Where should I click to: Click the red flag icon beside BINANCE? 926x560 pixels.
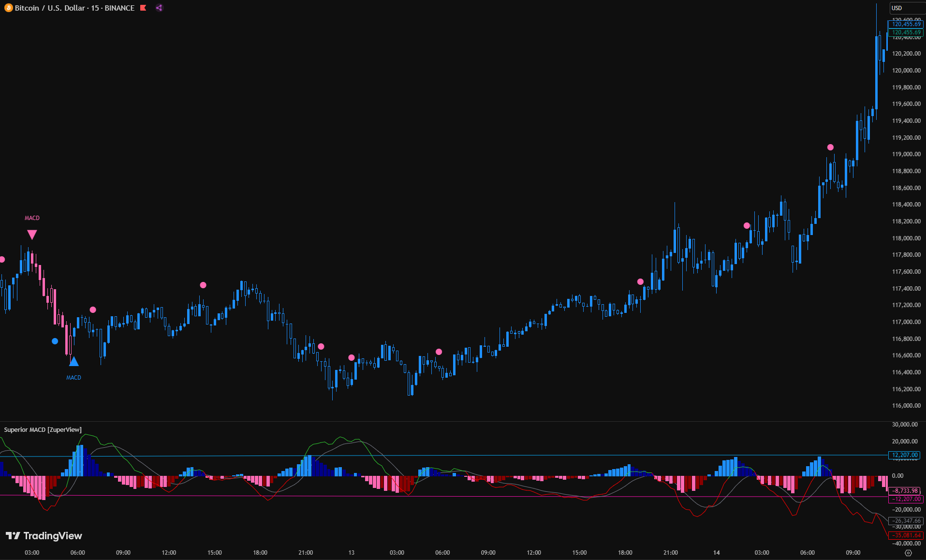coord(143,8)
